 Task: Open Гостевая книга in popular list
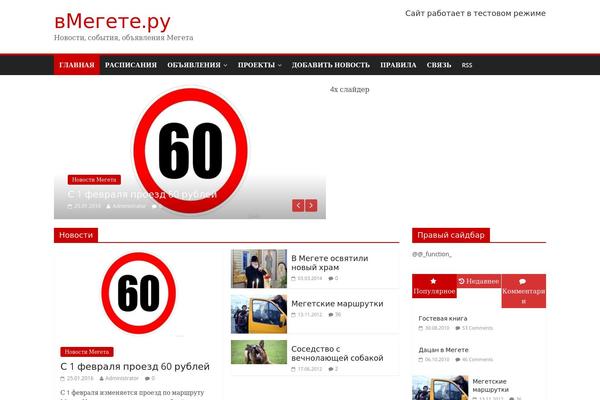tap(443, 318)
